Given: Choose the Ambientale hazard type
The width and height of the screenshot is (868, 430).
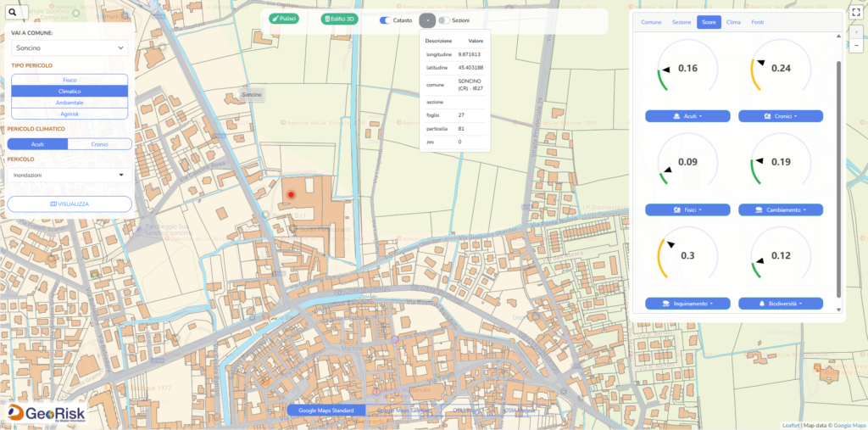Looking at the screenshot, I should coord(70,102).
